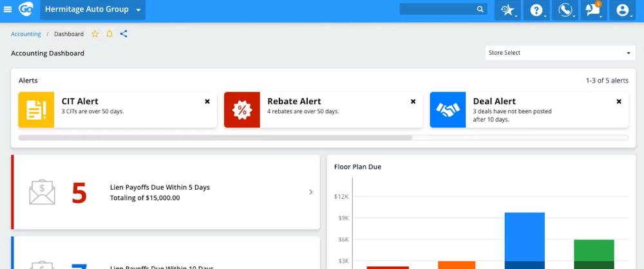This screenshot has width=644, height=269.
Task: Open the phone support menu
Action: pos(565,10)
